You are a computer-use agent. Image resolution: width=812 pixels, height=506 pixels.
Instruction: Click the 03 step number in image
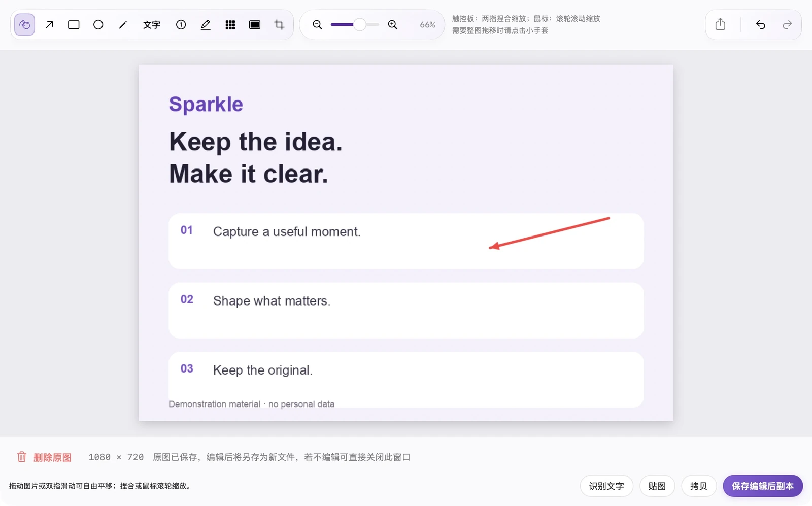point(187,368)
